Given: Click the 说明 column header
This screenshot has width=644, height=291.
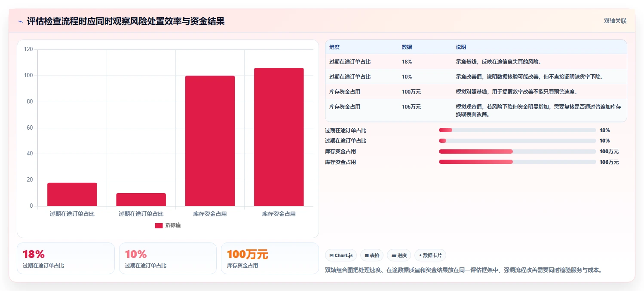Looking at the screenshot, I should [x=461, y=47].
